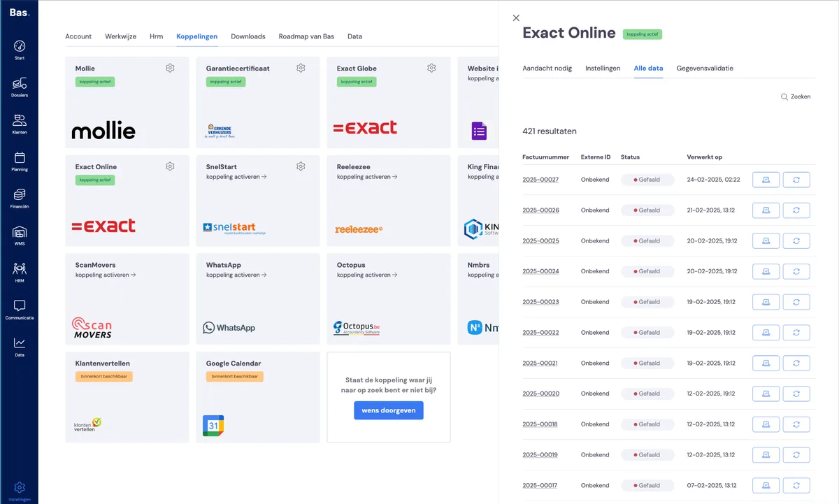Screen dimensions: 839x504
Task: Click first action icon for invoice 2025-00022
Action: (x=766, y=333)
